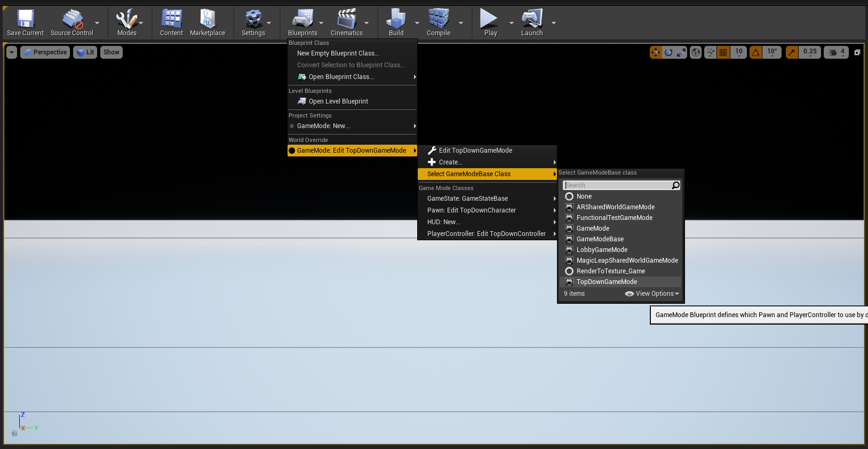Open the View Options dropdown
The height and width of the screenshot is (449, 868).
click(652, 294)
